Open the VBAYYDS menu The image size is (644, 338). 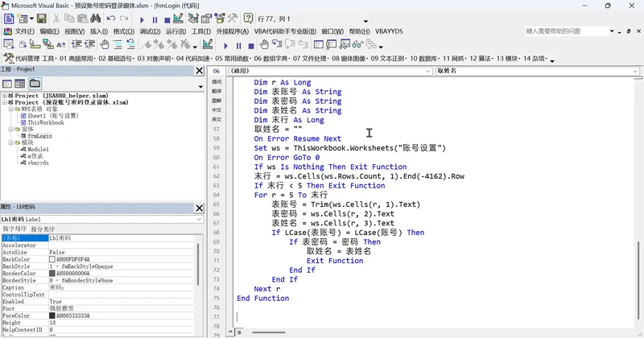[389, 31]
